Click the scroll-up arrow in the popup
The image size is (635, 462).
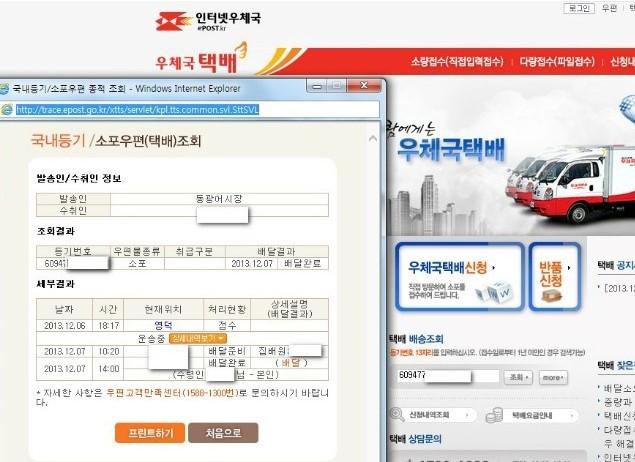tap(373, 139)
